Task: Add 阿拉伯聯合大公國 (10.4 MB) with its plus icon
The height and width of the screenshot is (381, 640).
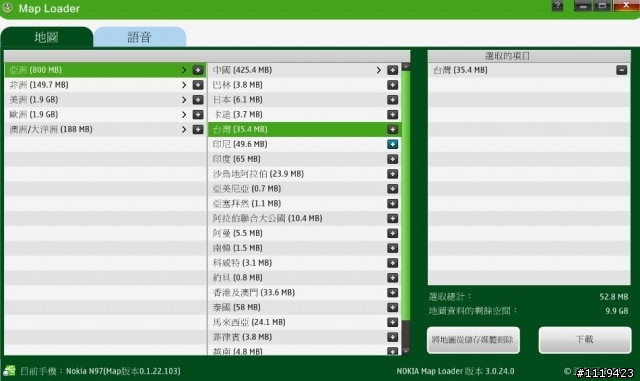Action: click(393, 218)
